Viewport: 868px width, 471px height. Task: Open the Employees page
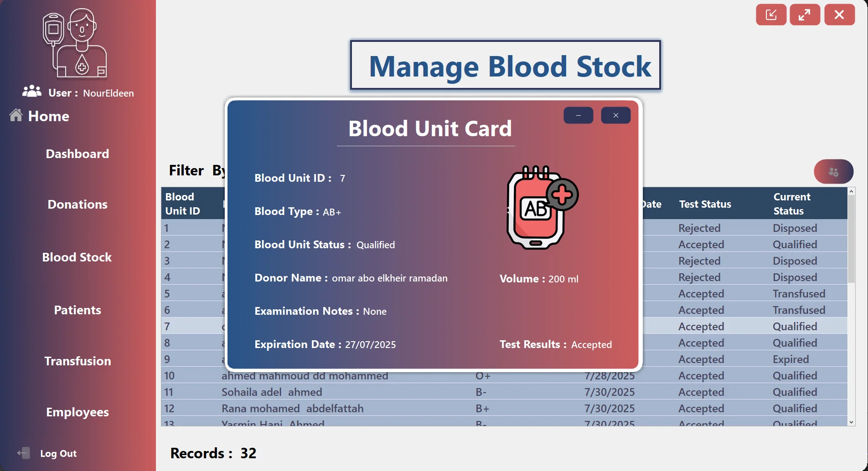(77, 412)
